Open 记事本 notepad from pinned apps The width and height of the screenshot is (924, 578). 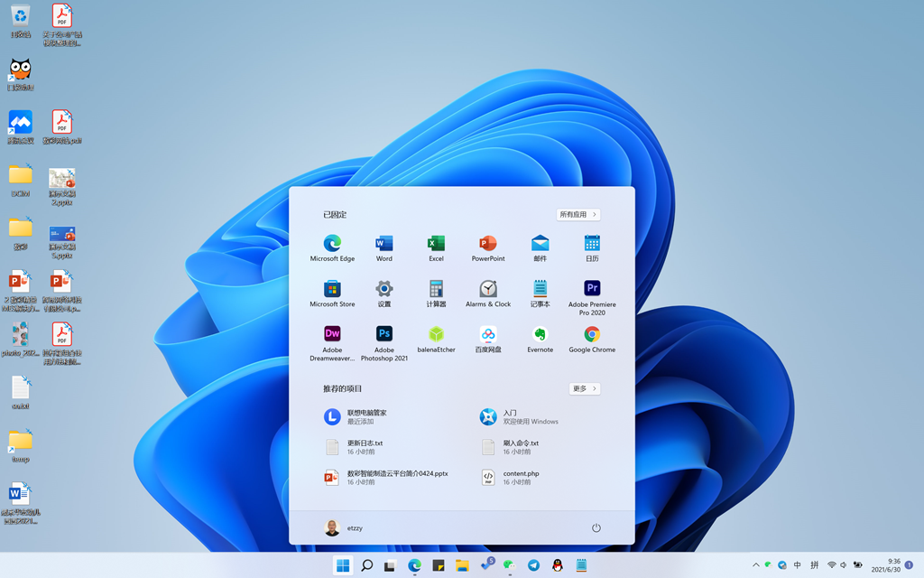pos(540,294)
